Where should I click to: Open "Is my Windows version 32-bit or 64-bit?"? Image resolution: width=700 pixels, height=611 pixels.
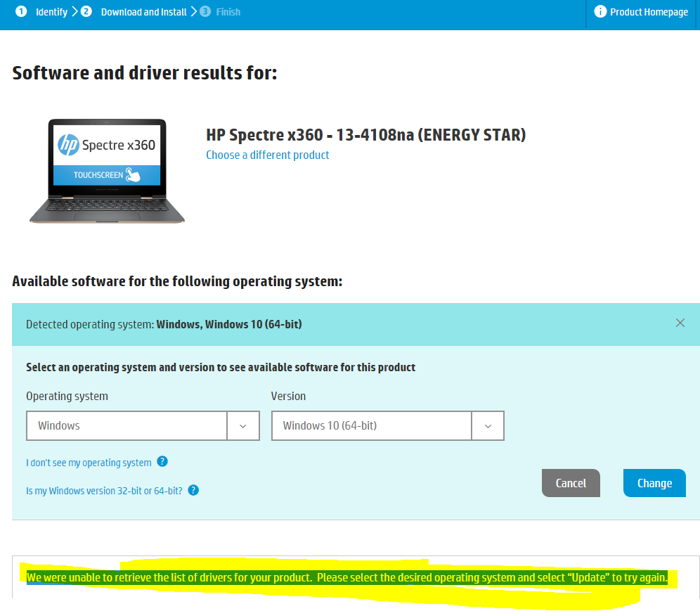[x=104, y=491]
